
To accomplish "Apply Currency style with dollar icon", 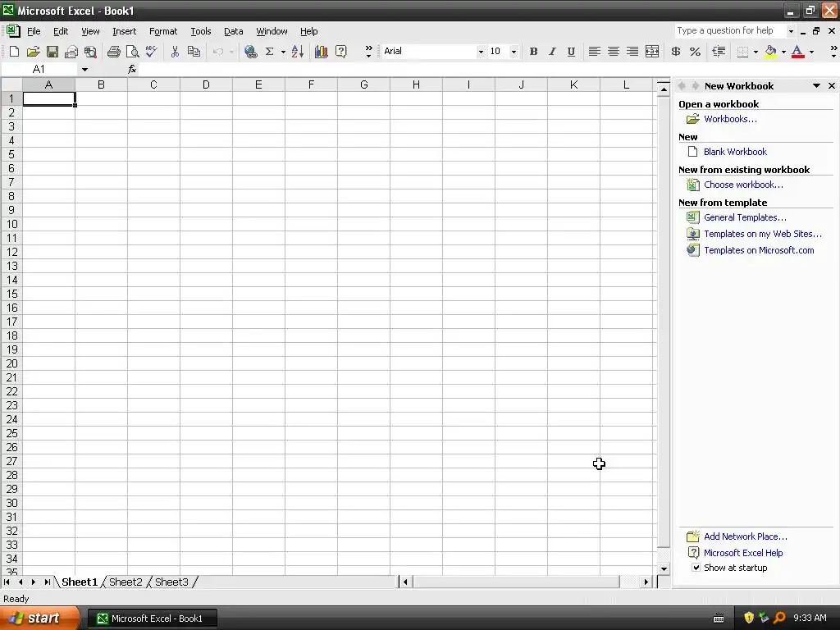I will 676,52.
